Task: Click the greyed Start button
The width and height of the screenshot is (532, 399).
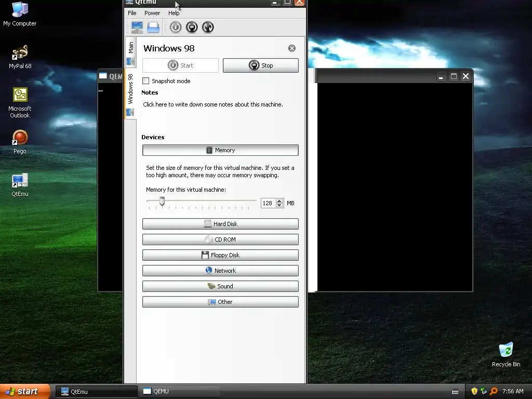Action: click(180, 65)
